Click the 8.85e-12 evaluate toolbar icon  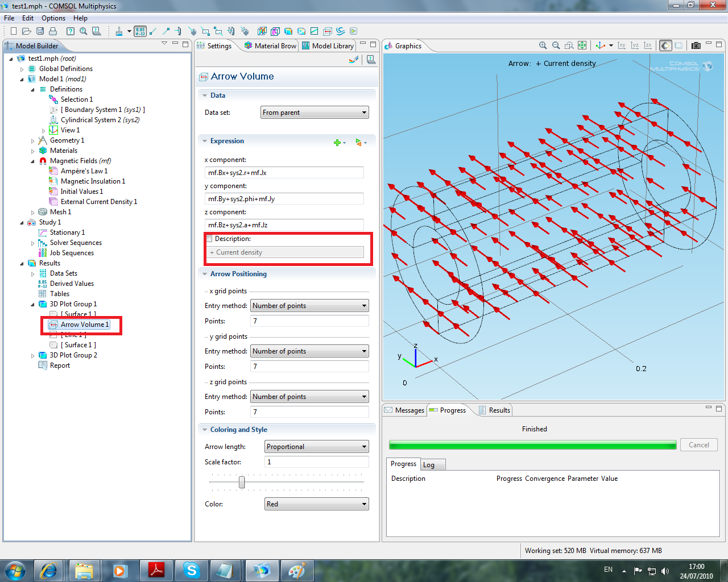[x=140, y=31]
